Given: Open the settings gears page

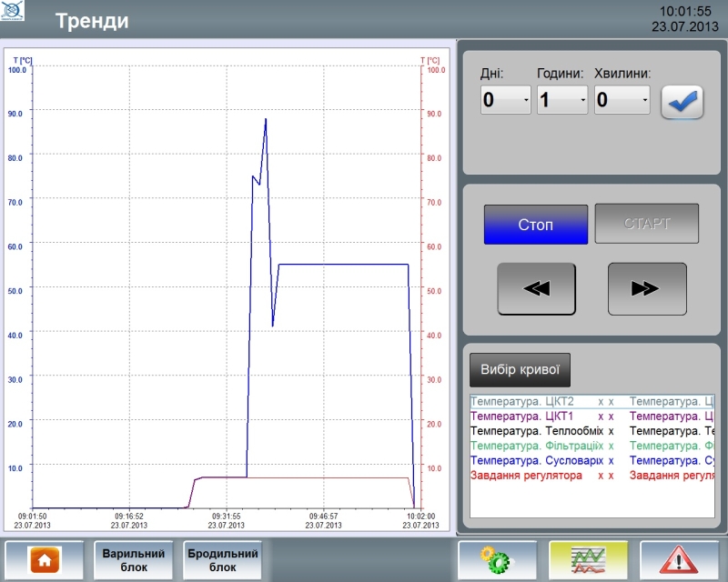Looking at the screenshot, I should (x=497, y=560).
